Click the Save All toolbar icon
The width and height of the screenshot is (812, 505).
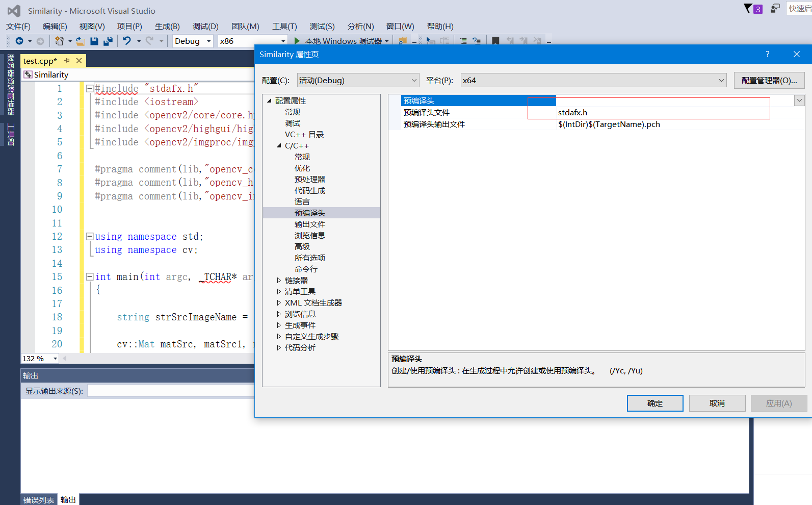108,41
